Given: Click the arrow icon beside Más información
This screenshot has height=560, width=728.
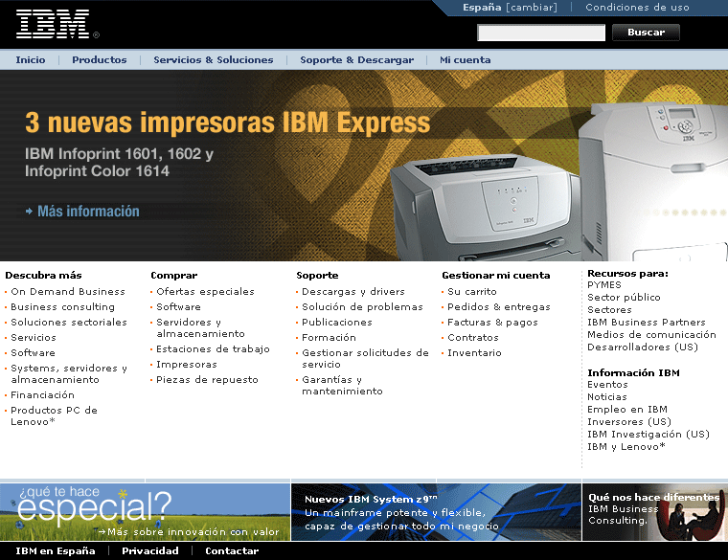Looking at the screenshot, I should [x=29, y=212].
